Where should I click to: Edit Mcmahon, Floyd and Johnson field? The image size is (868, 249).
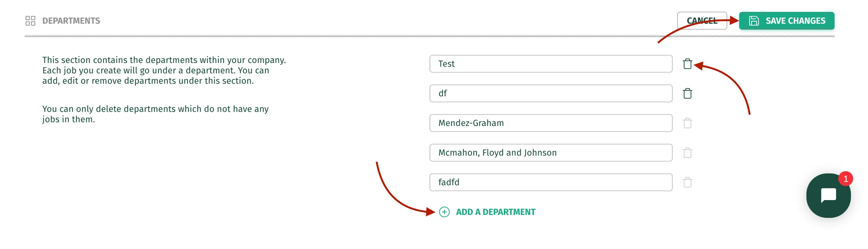tap(551, 153)
